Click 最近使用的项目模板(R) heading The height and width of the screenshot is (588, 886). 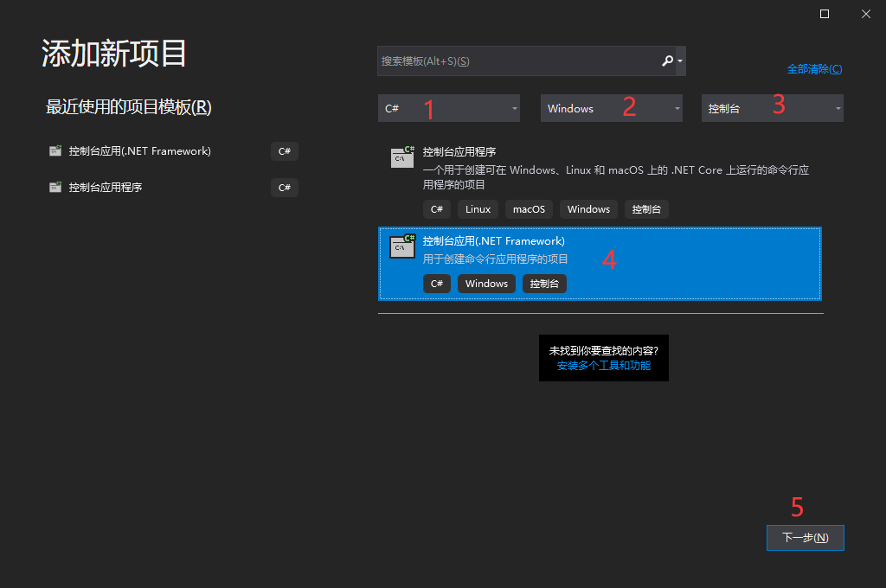[128, 106]
